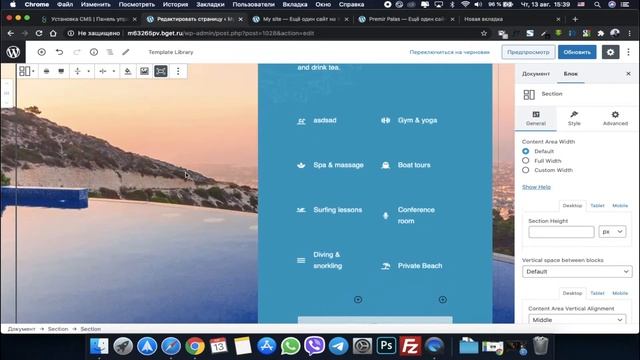
Task: Select Tablet device tab for Section Height
Action: tap(597, 206)
